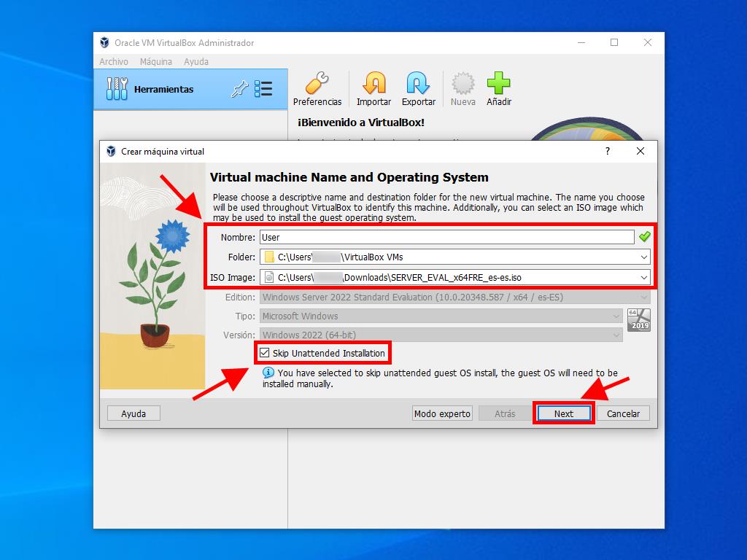Click the pin icon in Herramientas

point(239,89)
